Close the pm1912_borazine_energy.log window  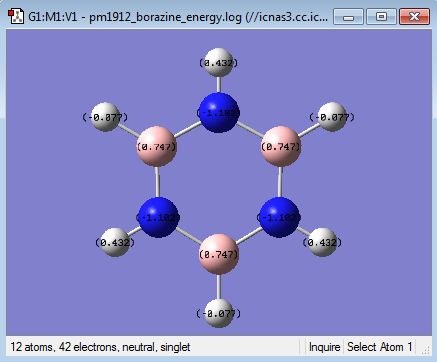point(414,16)
